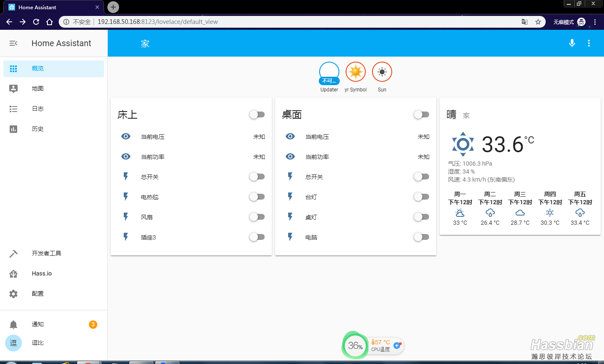Open the 地图 map page
The width and height of the screenshot is (604, 364).
(54, 88)
